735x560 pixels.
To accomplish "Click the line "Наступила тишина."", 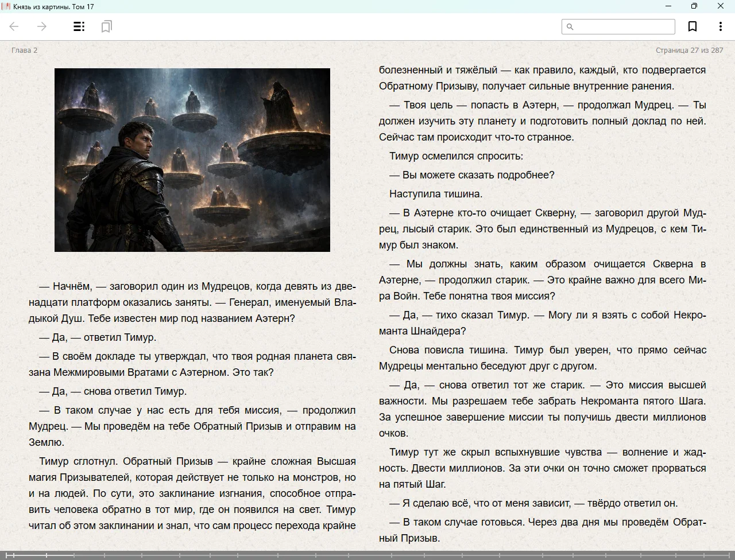I will pyautogui.click(x=436, y=194).
